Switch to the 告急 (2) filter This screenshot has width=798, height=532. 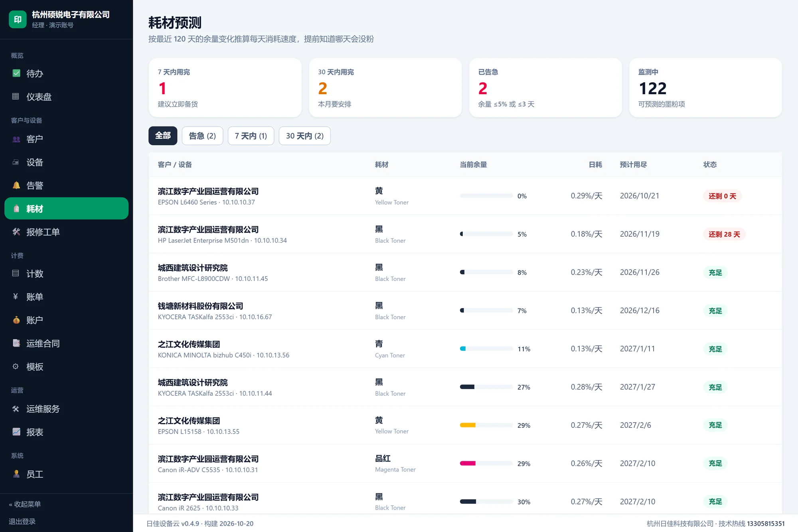202,136
